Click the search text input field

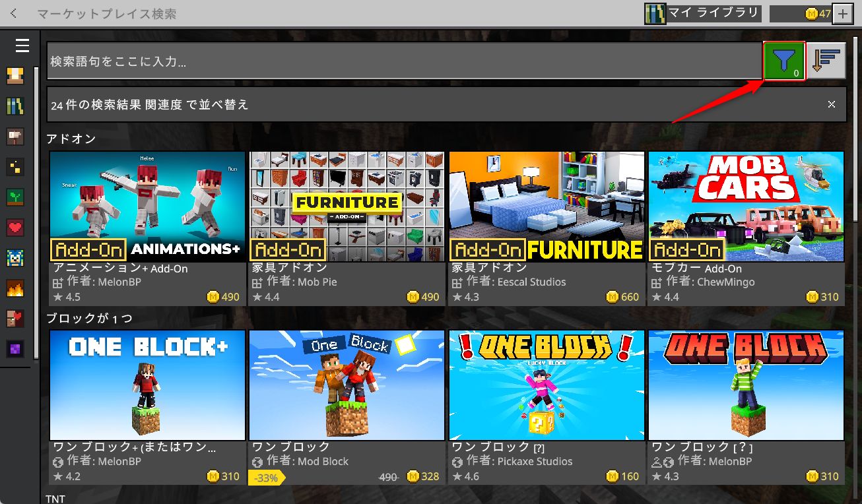(405, 61)
